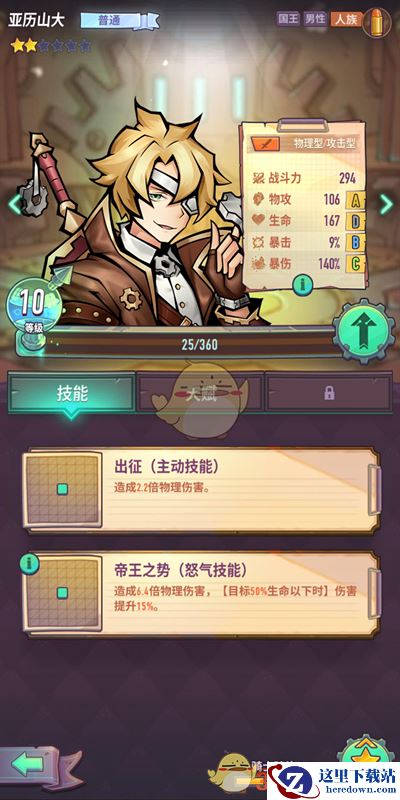Select the 技能 tab

(71, 393)
